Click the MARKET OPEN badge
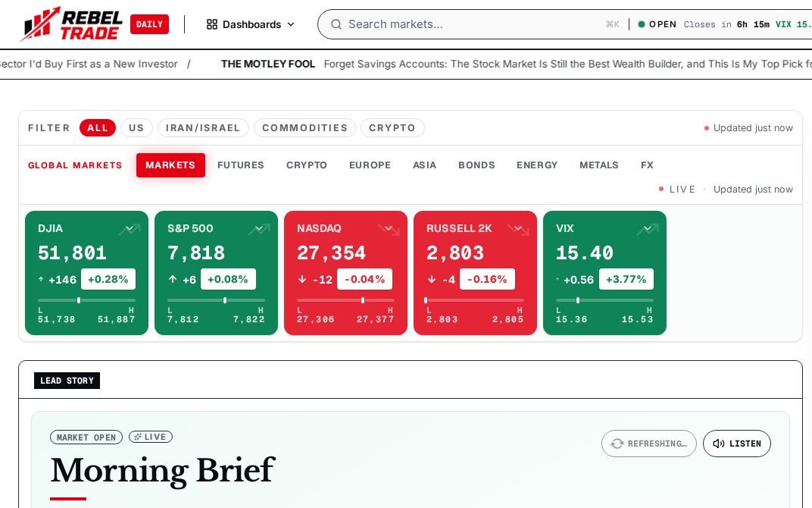This screenshot has height=508, width=812. click(86, 437)
